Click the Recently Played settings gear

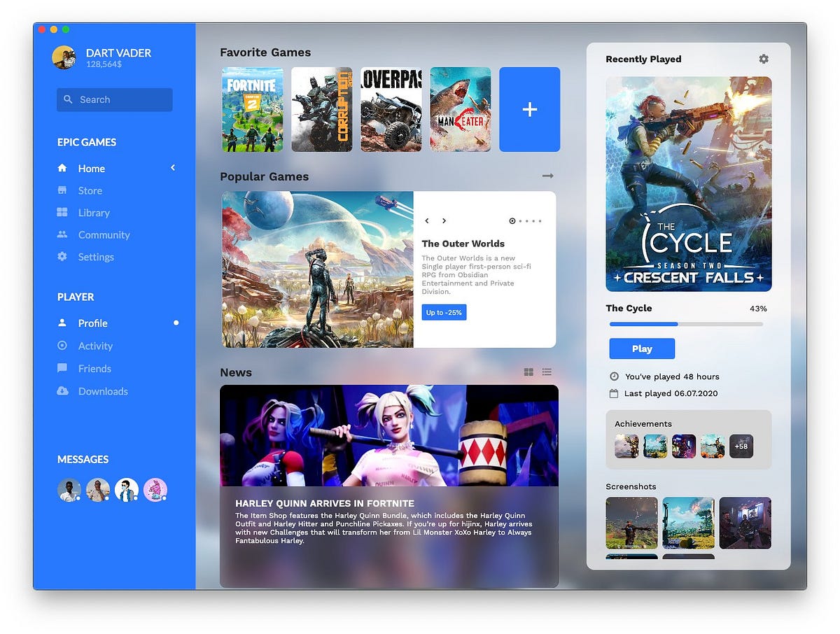(x=763, y=59)
